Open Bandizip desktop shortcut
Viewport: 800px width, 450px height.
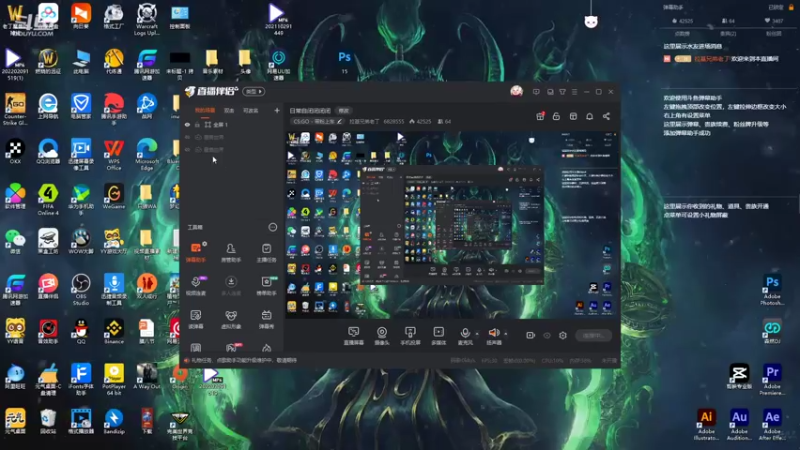pos(114,421)
